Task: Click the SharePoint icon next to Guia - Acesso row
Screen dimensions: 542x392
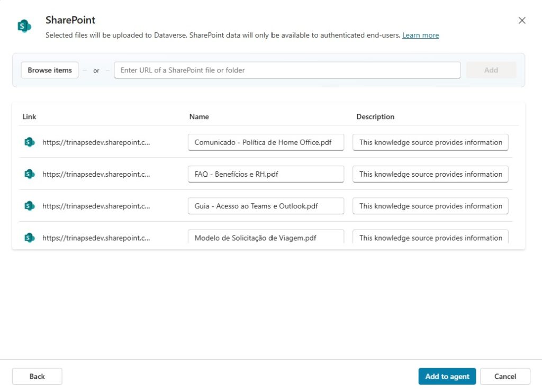Action: pos(30,206)
